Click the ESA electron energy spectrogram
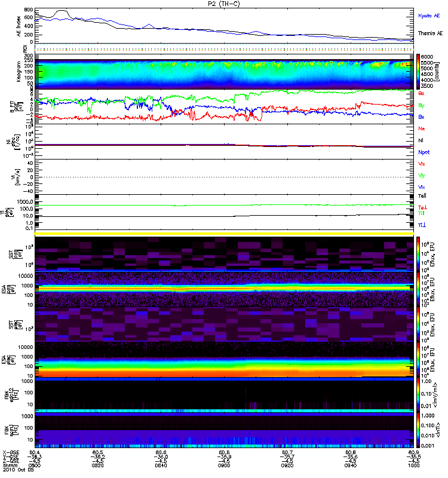The image size is (448, 478). click(224, 360)
